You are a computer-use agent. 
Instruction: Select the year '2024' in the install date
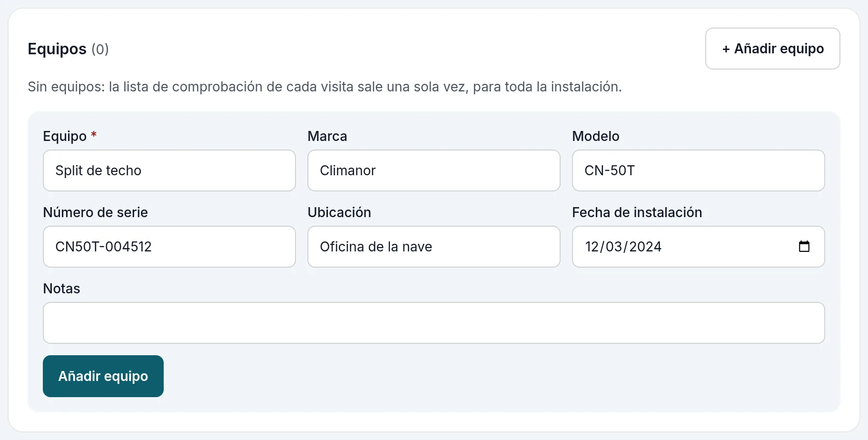click(645, 247)
